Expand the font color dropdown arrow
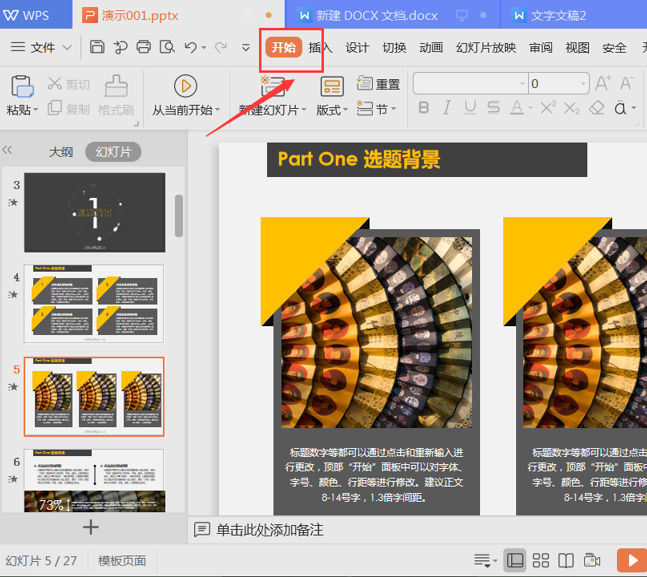The height and width of the screenshot is (577, 647). [x=530, y=109]
